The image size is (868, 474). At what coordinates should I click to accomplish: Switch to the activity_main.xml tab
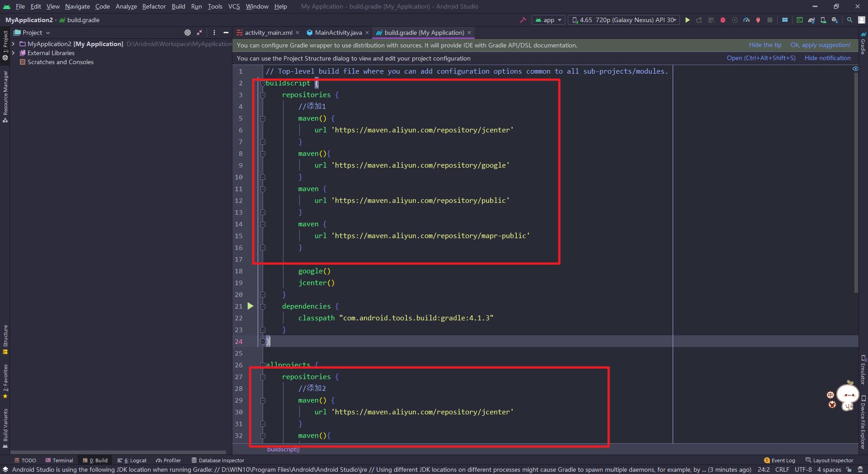(268, 33)
